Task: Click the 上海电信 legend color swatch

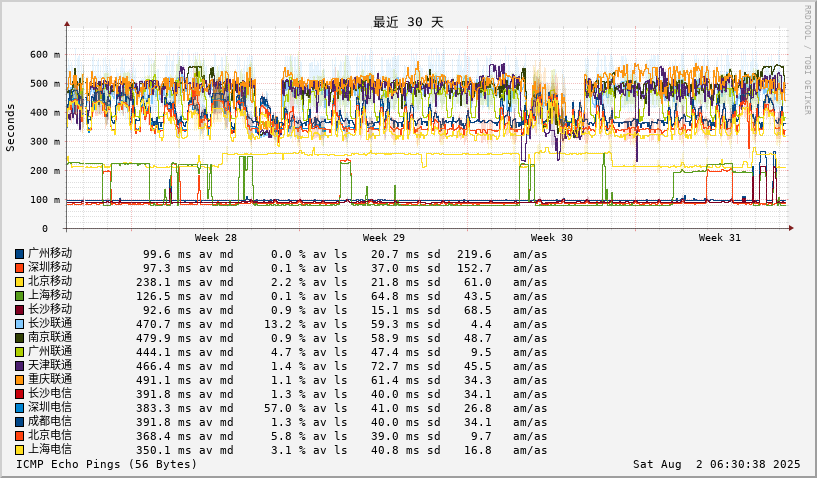Action: [x=19, y=451]
